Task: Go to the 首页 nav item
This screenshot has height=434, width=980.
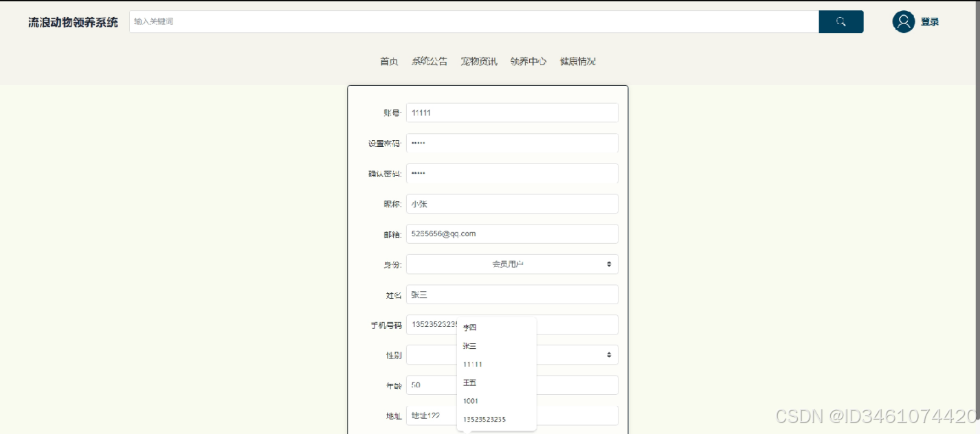Action: [x=389, y=61]
